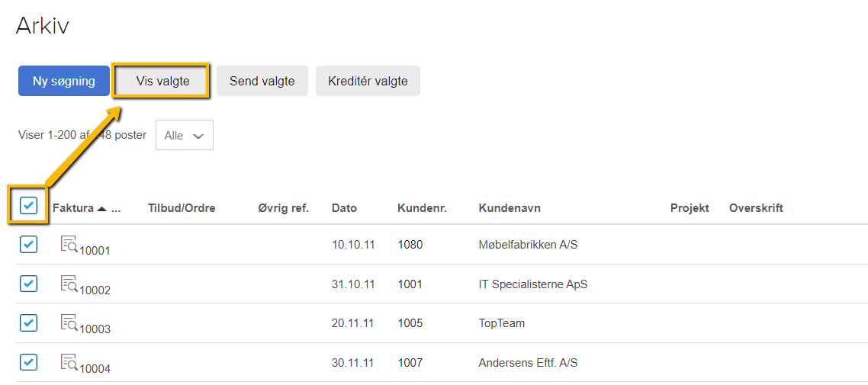Sort by Faktura column arrow

(x=101, y=209)
